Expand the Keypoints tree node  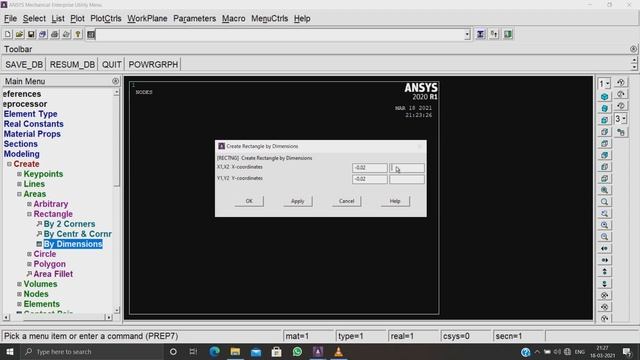19,174
